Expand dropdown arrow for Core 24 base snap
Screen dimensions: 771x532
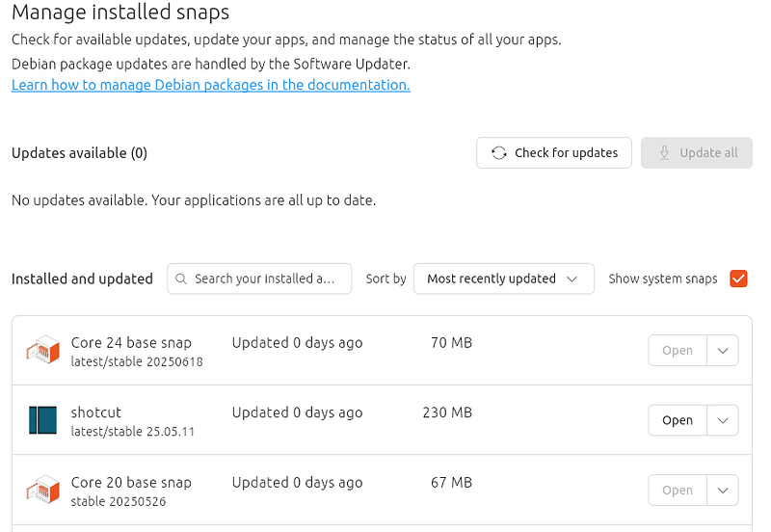point(723,351)
